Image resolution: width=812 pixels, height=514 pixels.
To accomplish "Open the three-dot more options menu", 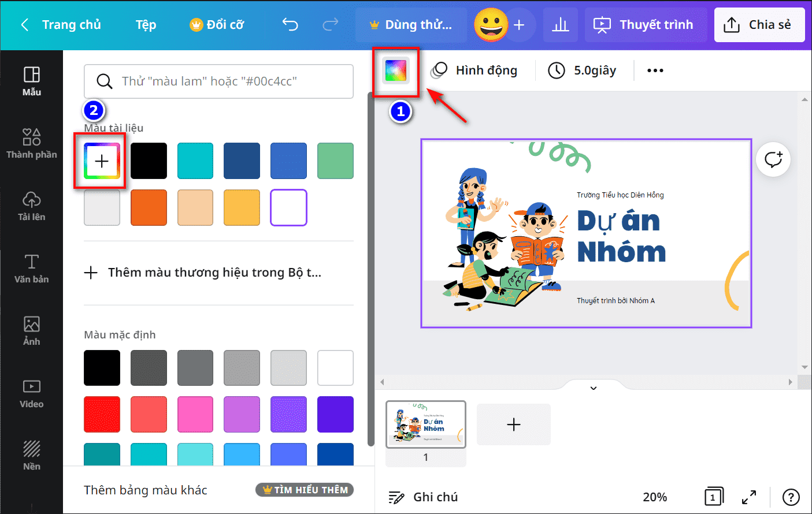I will (x=655, y=70).
